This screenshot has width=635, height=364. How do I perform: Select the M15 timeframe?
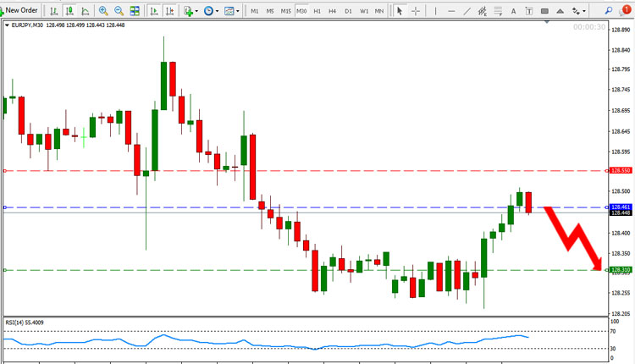tap(286, 11)
